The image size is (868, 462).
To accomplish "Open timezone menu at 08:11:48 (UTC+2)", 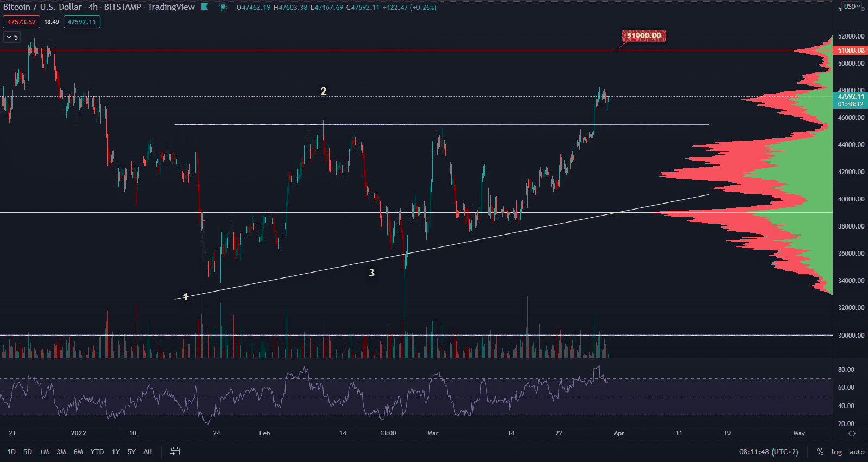I will point(769,452).
